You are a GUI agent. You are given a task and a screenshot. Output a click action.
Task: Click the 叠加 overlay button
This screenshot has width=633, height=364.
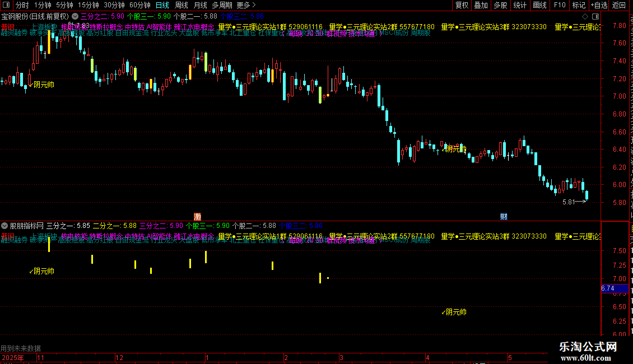481,5
